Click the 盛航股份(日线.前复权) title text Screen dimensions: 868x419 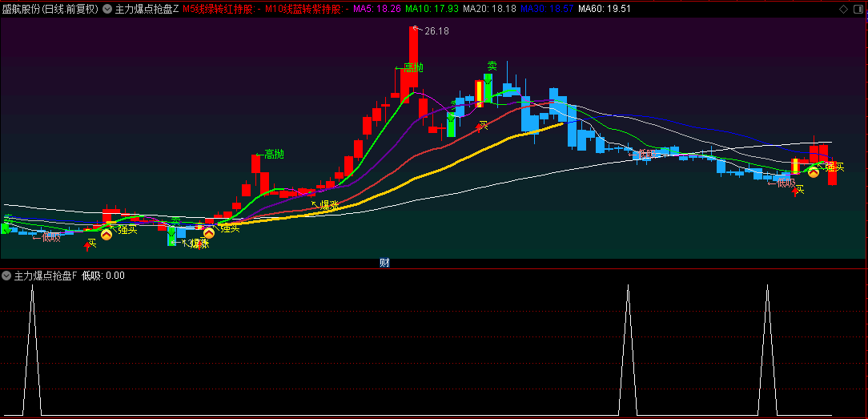pyautogui.click(x=50, y=9)
